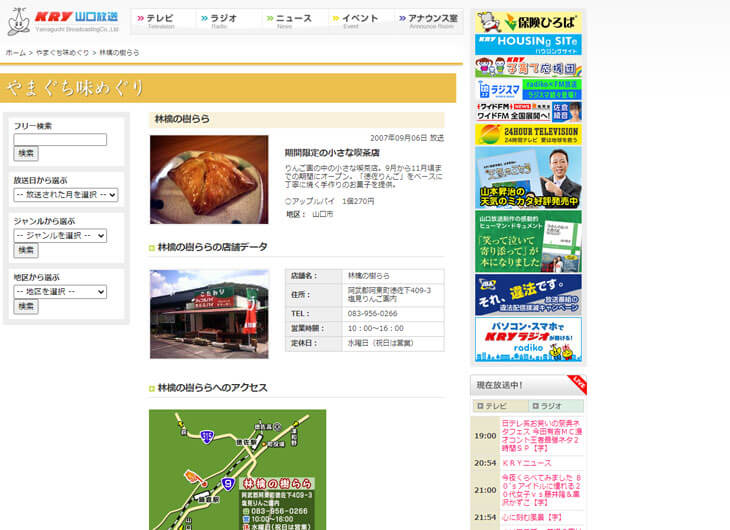Open 保険ひろば banner
Image resolution: width=730 pixels, height=530 pixels.
point(528,22)
